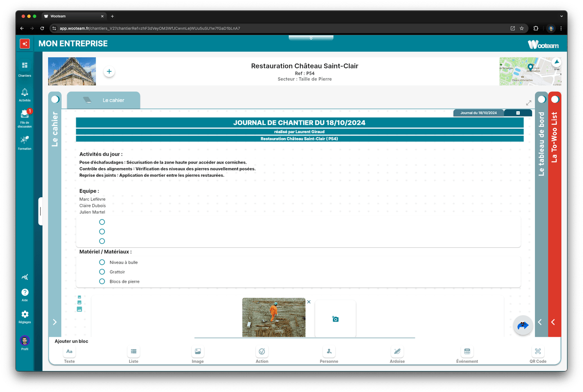Expand Le tableau de bord panel arrow
The image size is (583, 392).
point(540,322)
